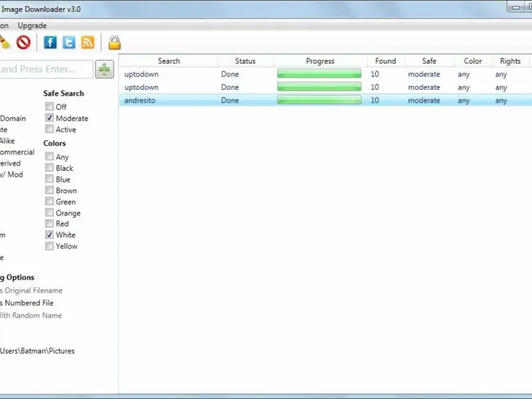Click the first uptodown progress bar
The width and height of the screenshot is (532, 399).
(319, 74)
